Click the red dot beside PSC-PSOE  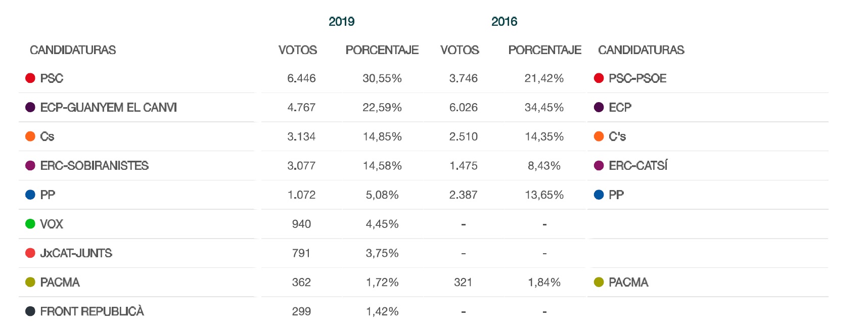tap(599, 78)
